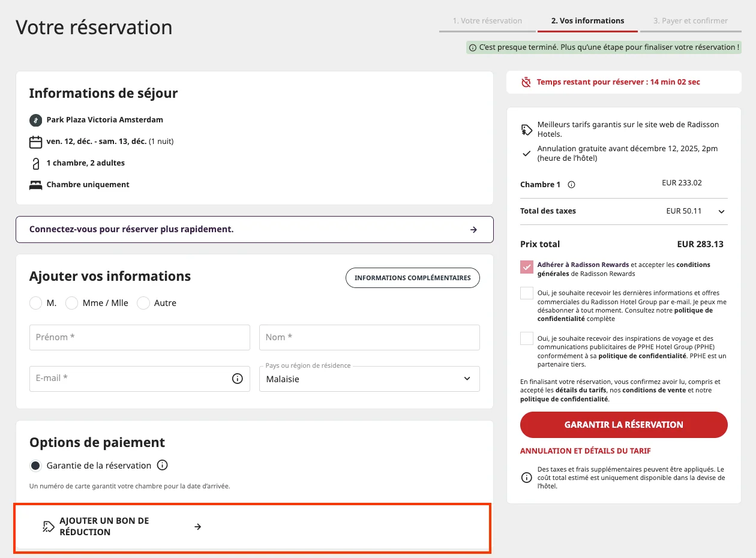This screenshot has height=558, width=756.
Task: Click the calendar icon beside the stay dates
Action: pos(35,141)
